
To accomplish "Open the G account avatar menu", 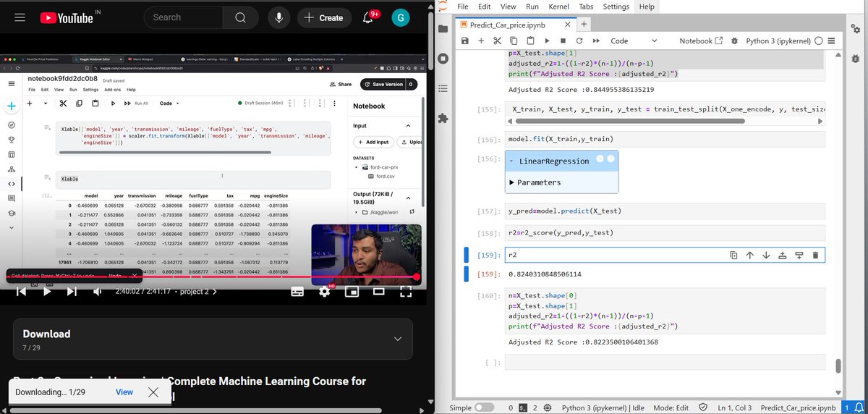I will [401, 17].
